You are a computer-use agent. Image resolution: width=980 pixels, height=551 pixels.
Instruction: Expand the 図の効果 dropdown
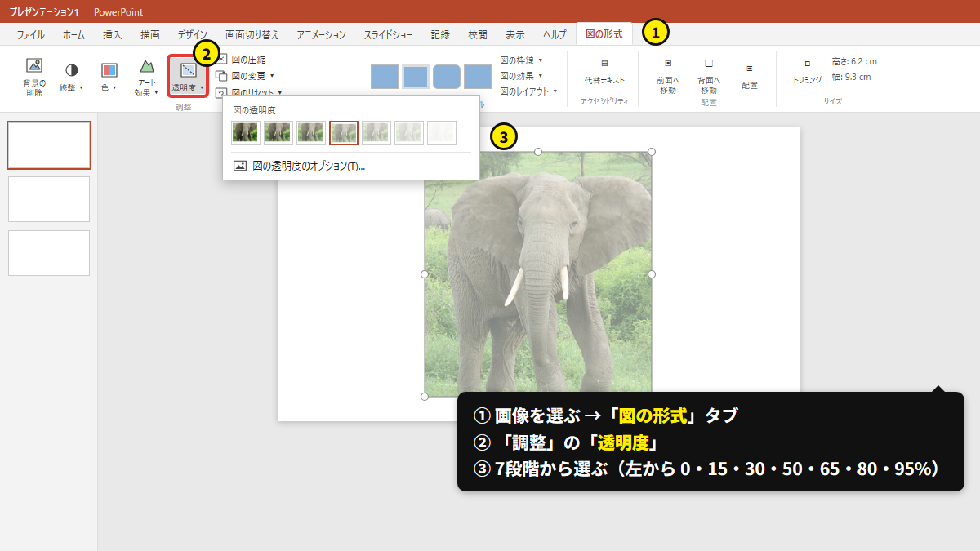click(x=521, y=76)
